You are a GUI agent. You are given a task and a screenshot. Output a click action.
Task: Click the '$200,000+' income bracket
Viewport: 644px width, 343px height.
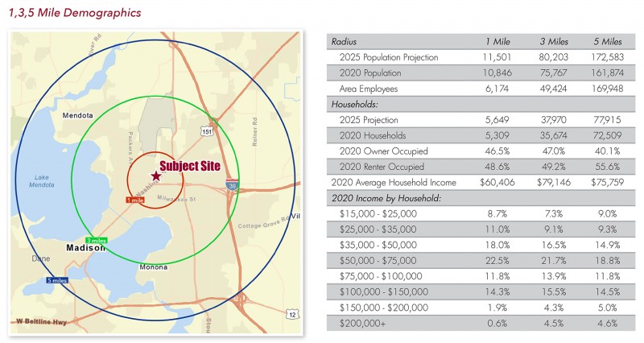(x=363, y=324)
